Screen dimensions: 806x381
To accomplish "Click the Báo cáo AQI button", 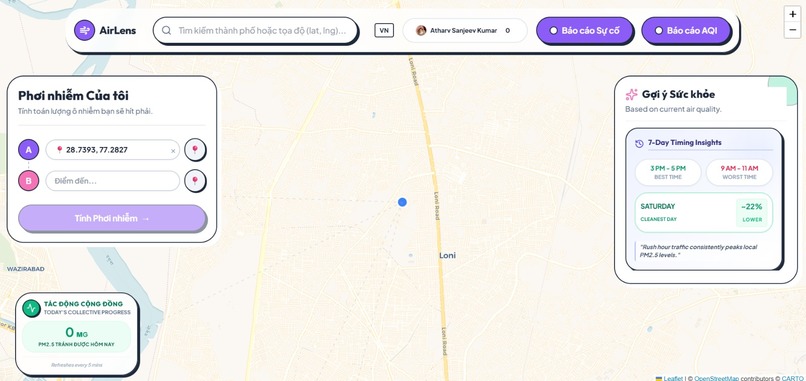I will pos(686,30).
